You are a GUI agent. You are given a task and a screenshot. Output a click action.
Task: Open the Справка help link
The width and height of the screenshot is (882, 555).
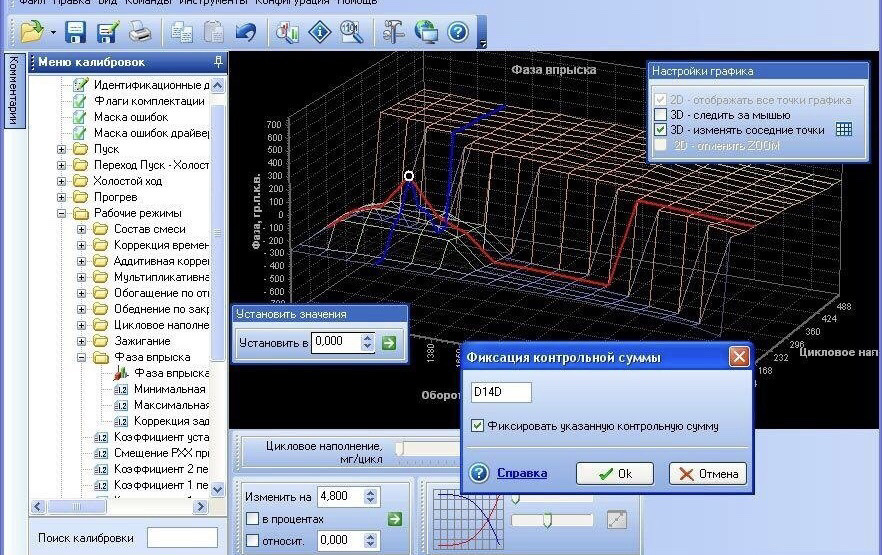click(521, 473)
